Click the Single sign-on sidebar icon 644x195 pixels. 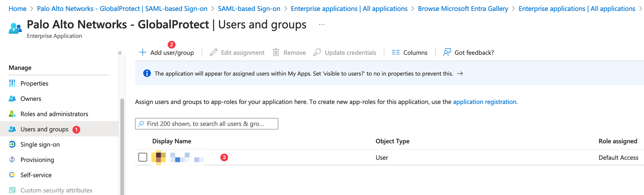click(12, 144)
